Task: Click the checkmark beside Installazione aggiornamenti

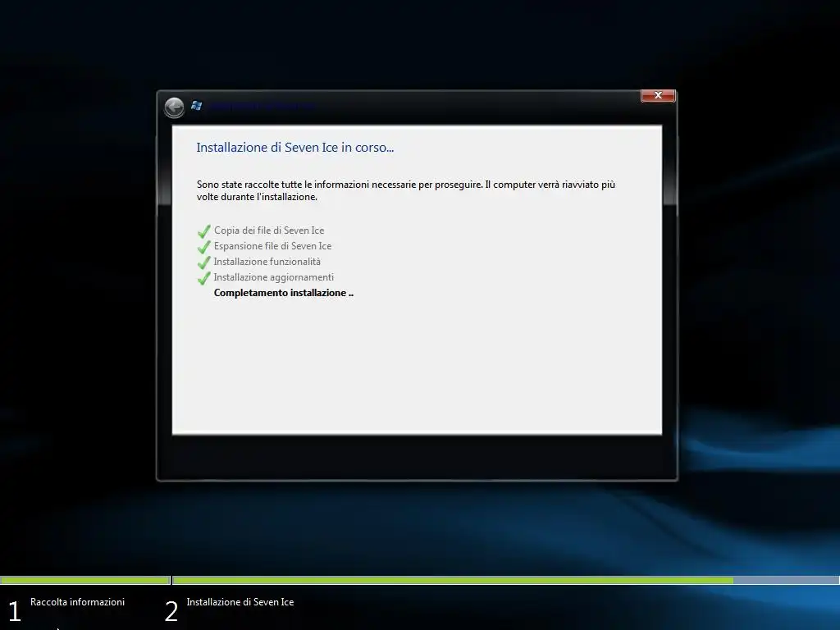Action: pos(203,278)
